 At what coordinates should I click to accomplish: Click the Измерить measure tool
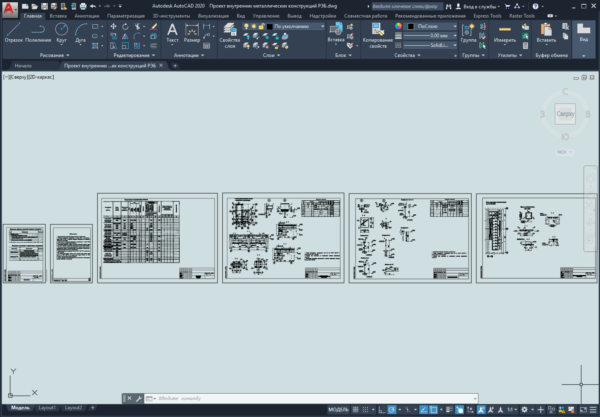(x=505, y=33)
